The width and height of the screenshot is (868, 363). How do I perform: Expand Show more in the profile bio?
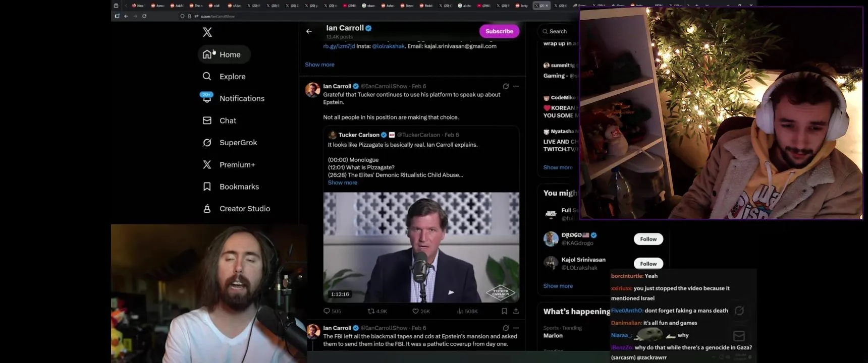tap(319, 65)
